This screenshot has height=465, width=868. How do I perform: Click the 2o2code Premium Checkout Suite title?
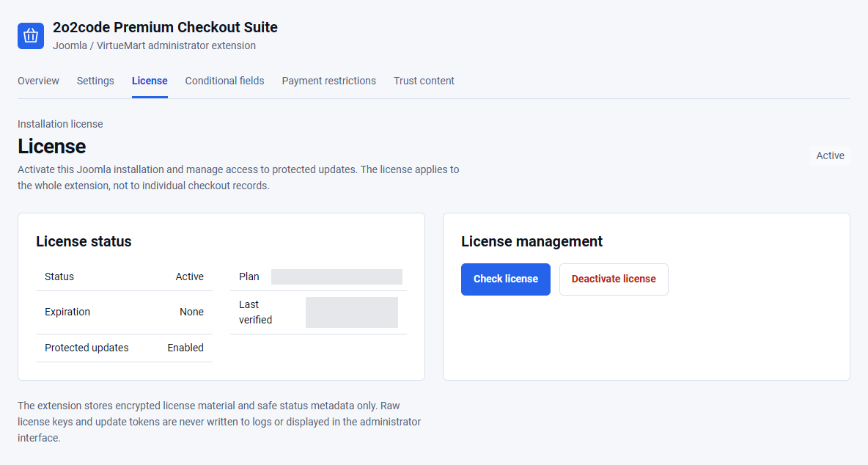tap(165, 27)
